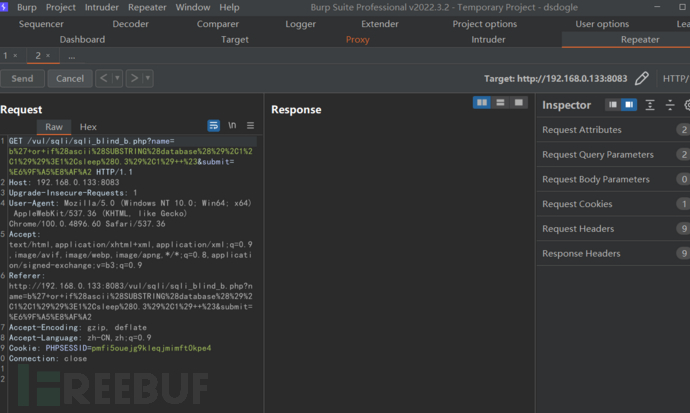Screen dimensions: 690x413
Task: Expand Request Headers section
Action: pos(613,229)
